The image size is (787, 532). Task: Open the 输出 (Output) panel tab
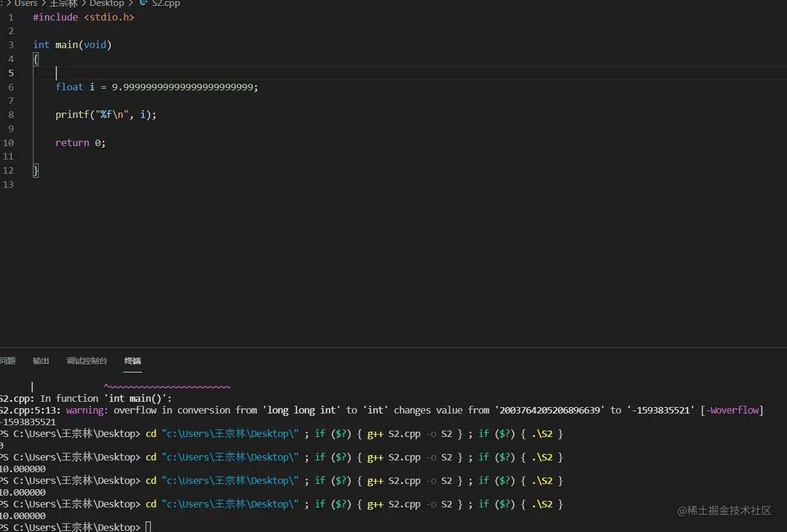click(x=41, y=361)
